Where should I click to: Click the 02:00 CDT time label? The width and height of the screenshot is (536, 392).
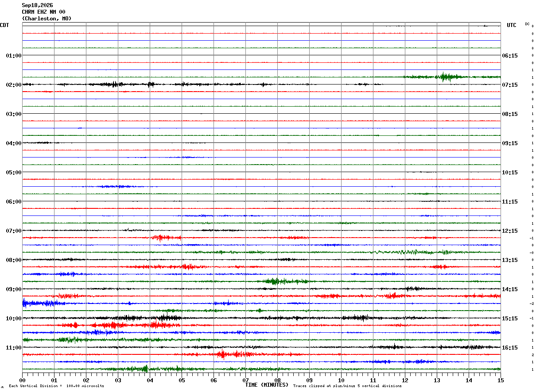tap(14, 85)
